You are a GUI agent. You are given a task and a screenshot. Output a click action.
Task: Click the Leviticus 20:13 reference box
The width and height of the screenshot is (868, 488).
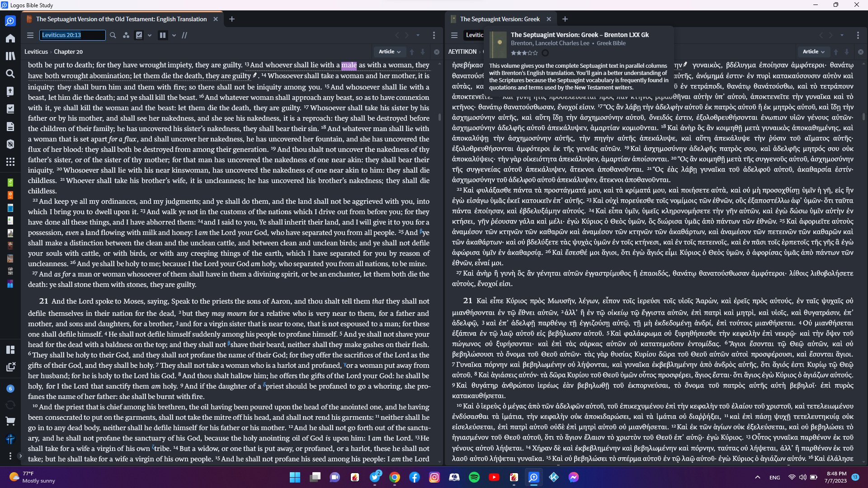[72, 35]
